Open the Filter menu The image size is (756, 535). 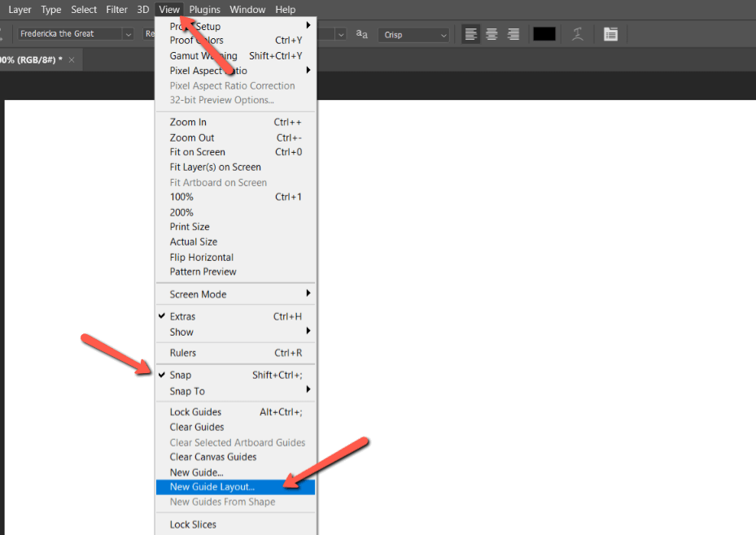(116, 10)
